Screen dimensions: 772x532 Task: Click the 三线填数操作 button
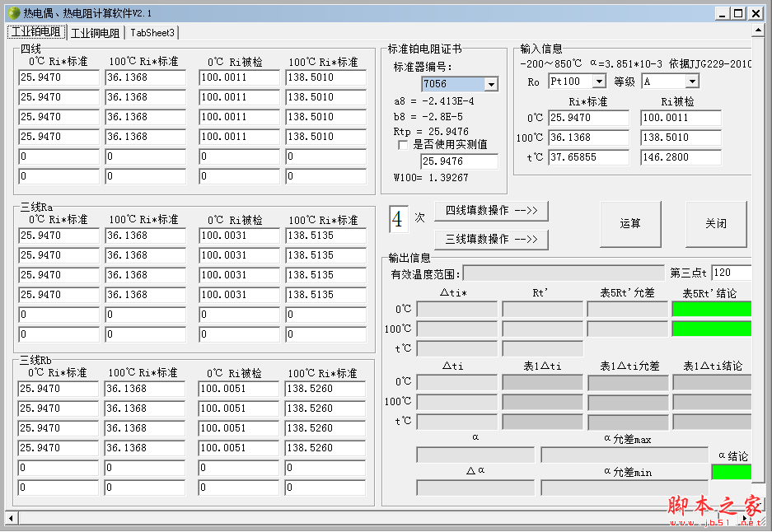[491, 240]
